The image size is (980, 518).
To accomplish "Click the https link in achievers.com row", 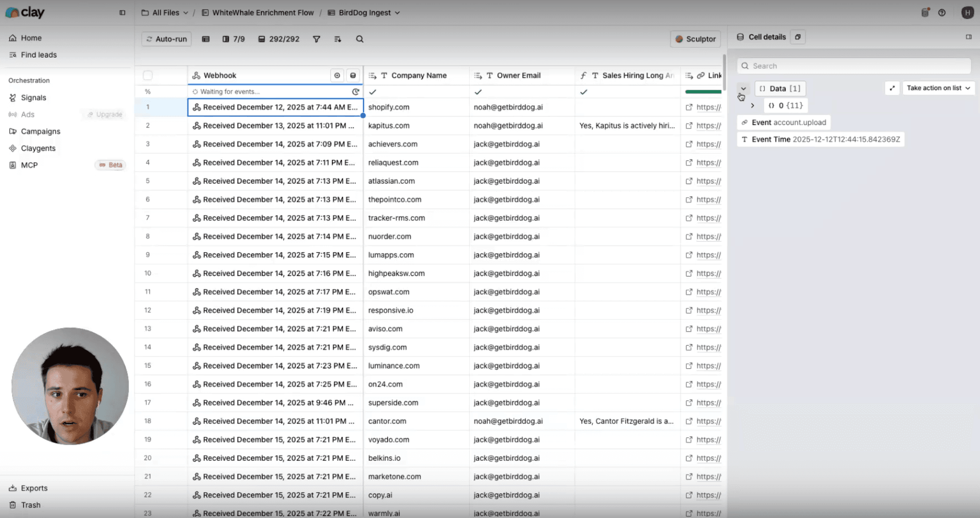I will pyautogui.click(x=709, y=144).
